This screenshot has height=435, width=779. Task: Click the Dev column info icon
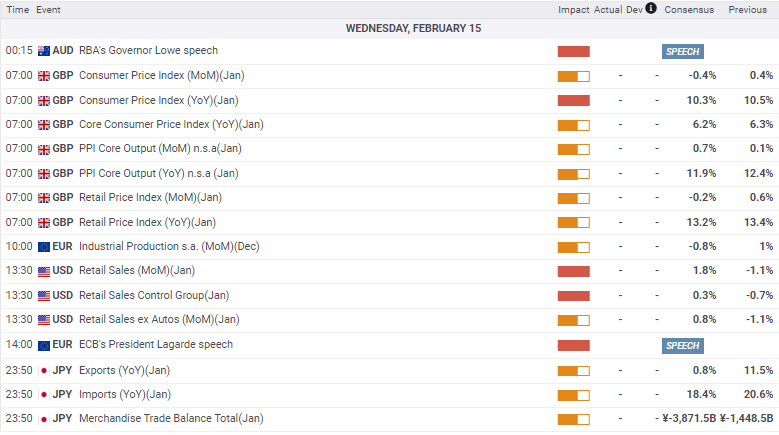click(651, 8)
